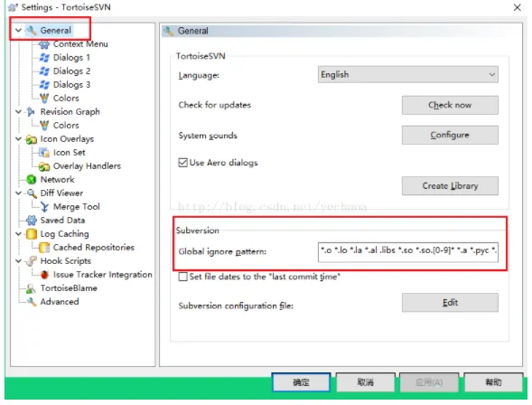Click the Dialogs 3 icon

coord(44,85)
